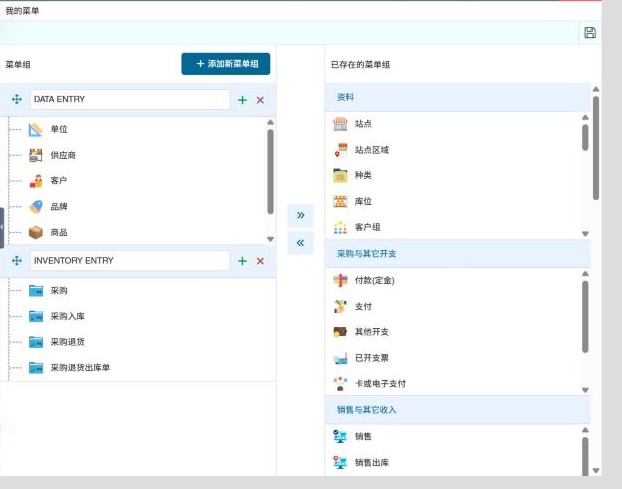Select the 商品 box icon
The height and width of the screenshot is (489, 622).
[36, 232]
